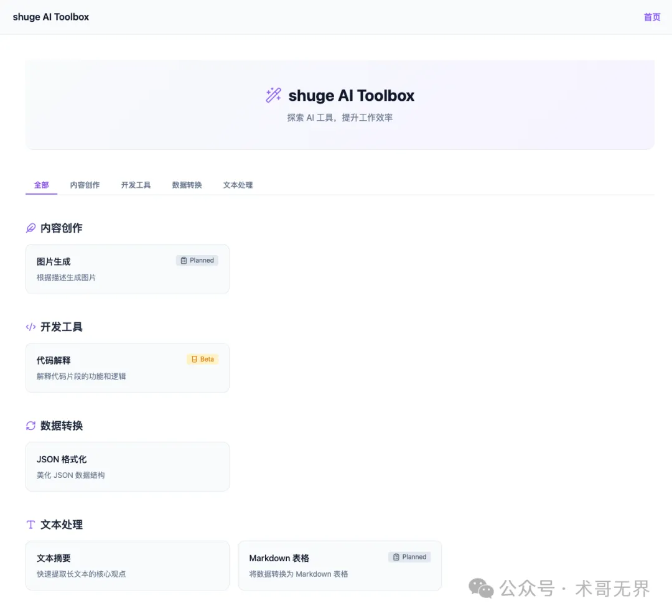The image size is (672, 616).
Task: Click the code brackets icon beside 开发工具 heading
Action: pyautogui.click(x=30, y=327)
